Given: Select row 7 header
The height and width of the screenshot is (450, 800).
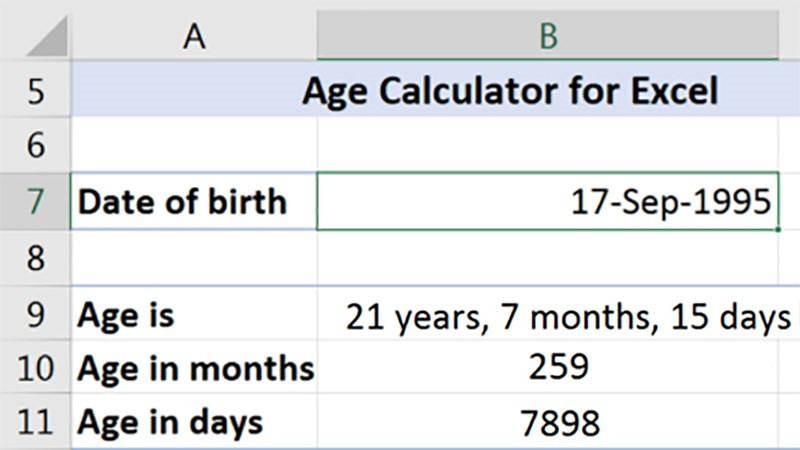Looking at the screenshot, I should pyautogui.click(x=35, y=202).
